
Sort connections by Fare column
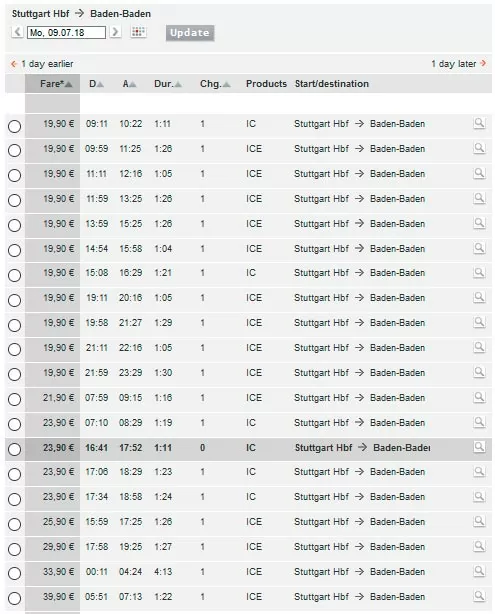point(56,84)
